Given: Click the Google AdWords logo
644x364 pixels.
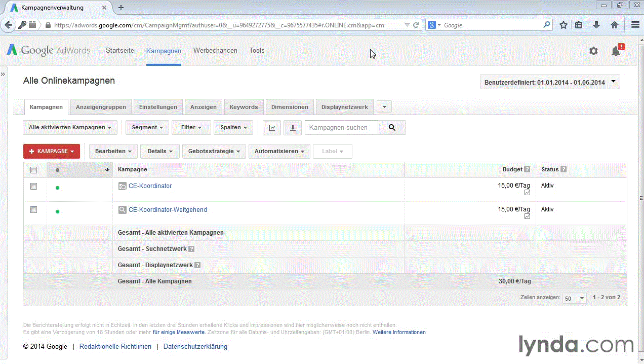Looking at the screenshot, I should (49, 50).
